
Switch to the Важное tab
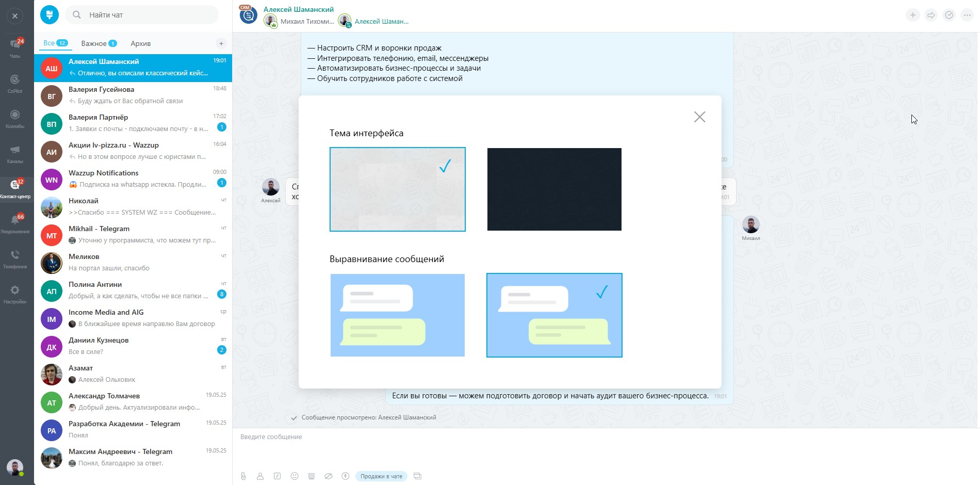point(98,43)
